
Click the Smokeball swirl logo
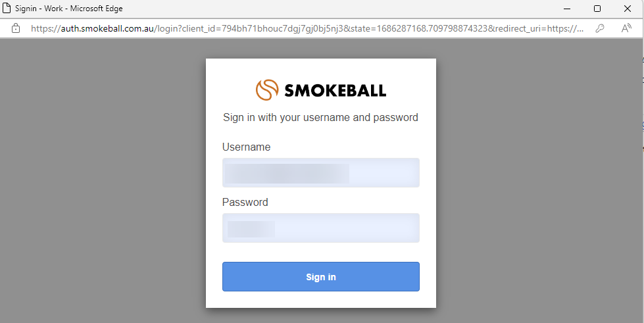pos(267,90)
